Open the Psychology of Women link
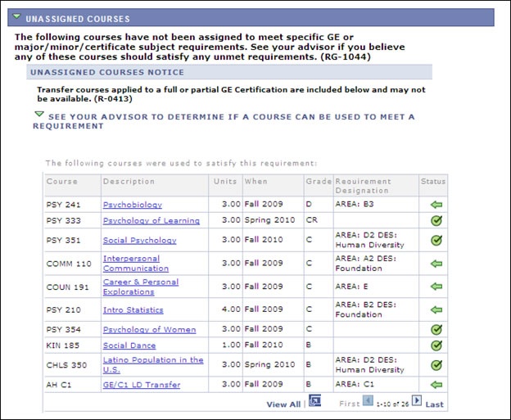Viewport: 511px width, 420px height. [x=149, y=329]
